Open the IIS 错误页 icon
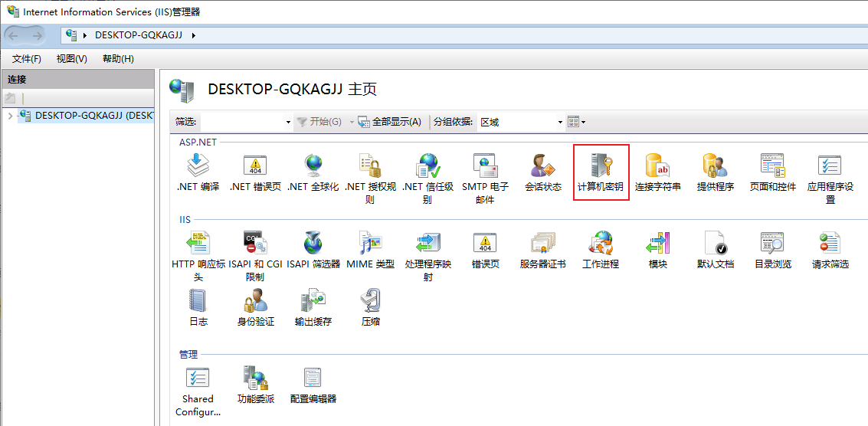The width and height of the screenshot is (868, 426). (x=485, y=243)
